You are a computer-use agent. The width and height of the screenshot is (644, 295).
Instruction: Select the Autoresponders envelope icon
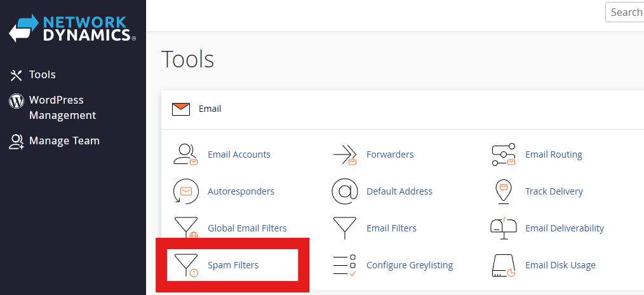[x=185, y=191]
